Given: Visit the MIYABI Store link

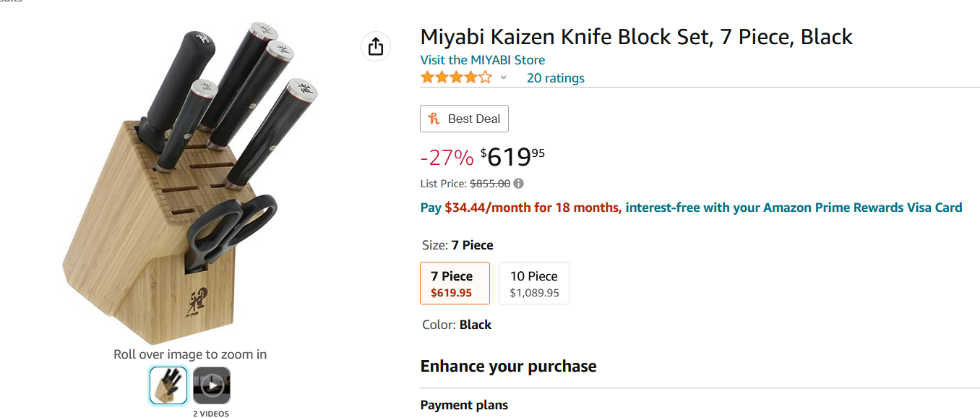Looking at the screenshot, I should click(483, 60).
